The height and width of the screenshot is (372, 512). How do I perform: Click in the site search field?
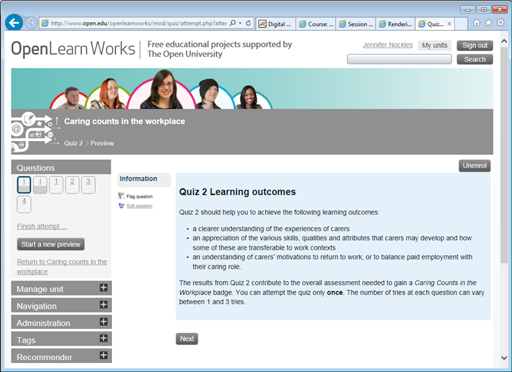pos(399,59)
